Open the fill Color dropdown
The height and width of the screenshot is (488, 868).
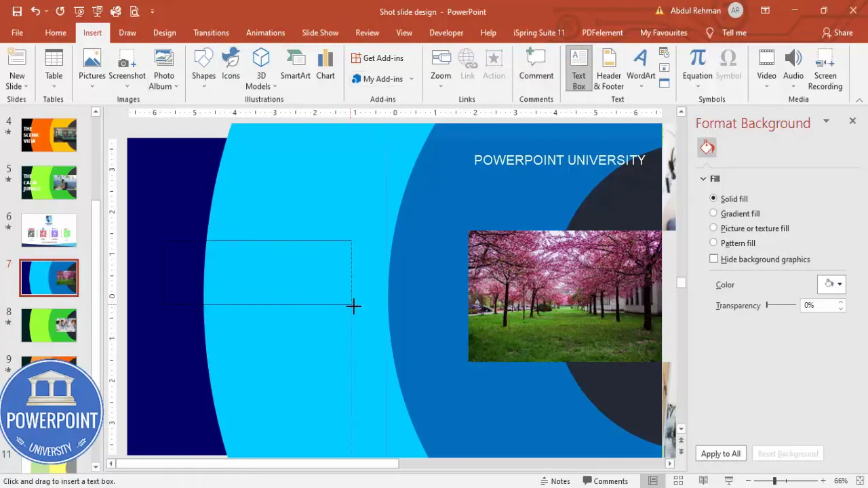(x=831, y=284)
